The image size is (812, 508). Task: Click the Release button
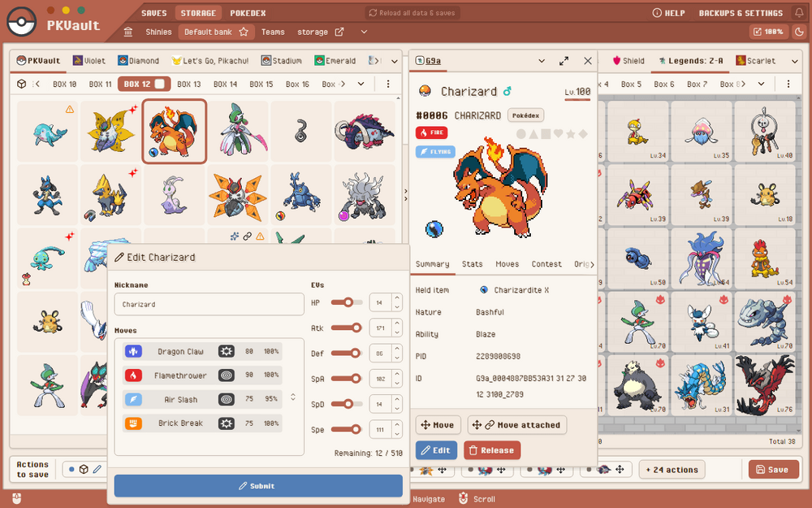[492, 450]
